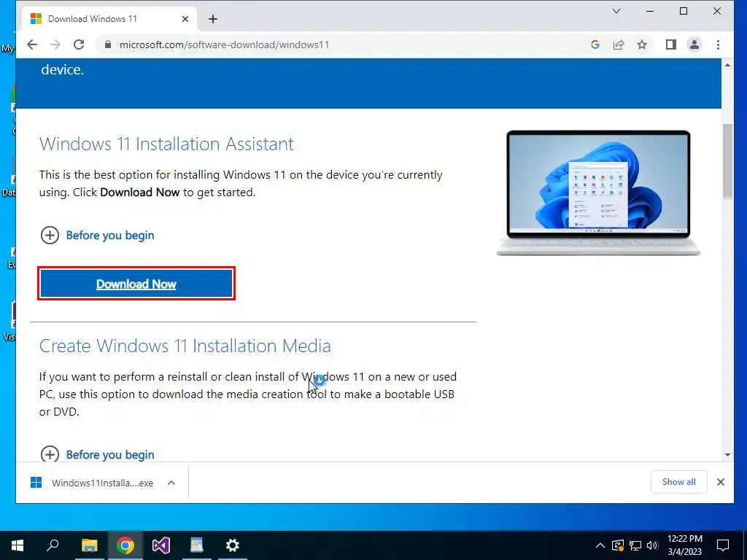
Task: Reload the page with the refresh icon
Action: tap(79, 44)
